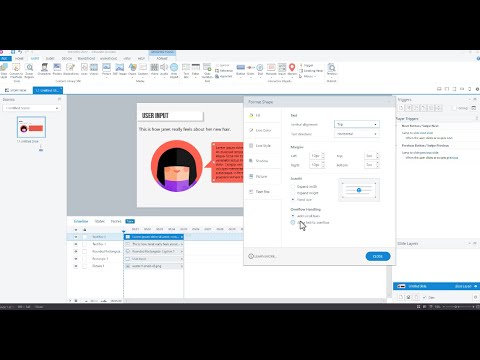Open the scene selector dropdown in Scenes panel

[31, 108]
